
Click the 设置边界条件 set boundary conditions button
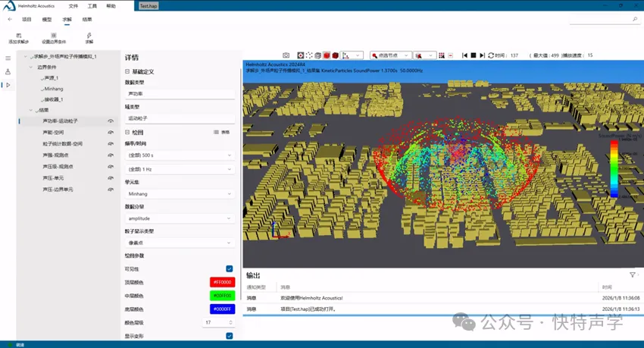pyautogui.click(x=54, y=38)
